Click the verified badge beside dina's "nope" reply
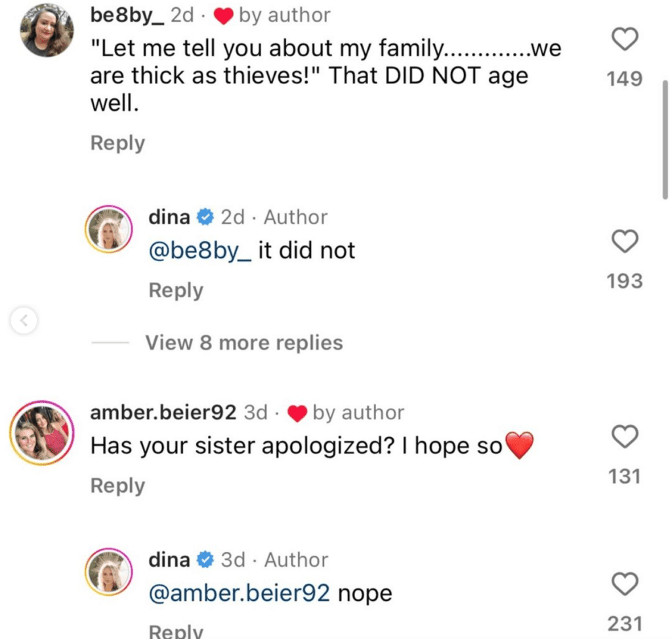 205,560
